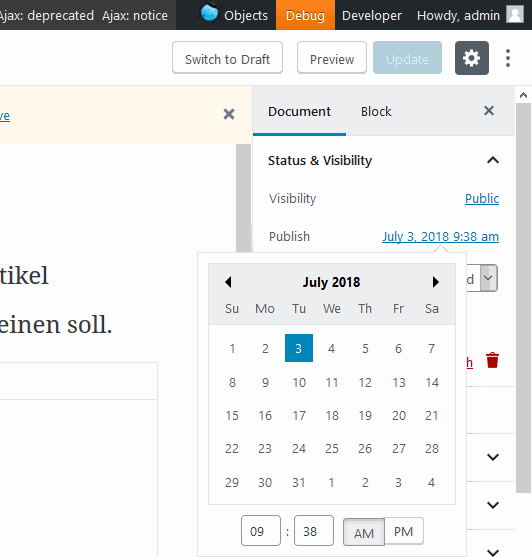The image size is (532, 557).
Task: Select July 30 in the calendar
Action: tap(265, 482)
